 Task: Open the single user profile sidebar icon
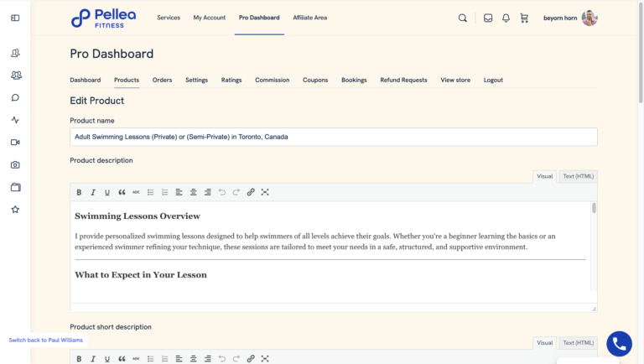coord(15,53)
